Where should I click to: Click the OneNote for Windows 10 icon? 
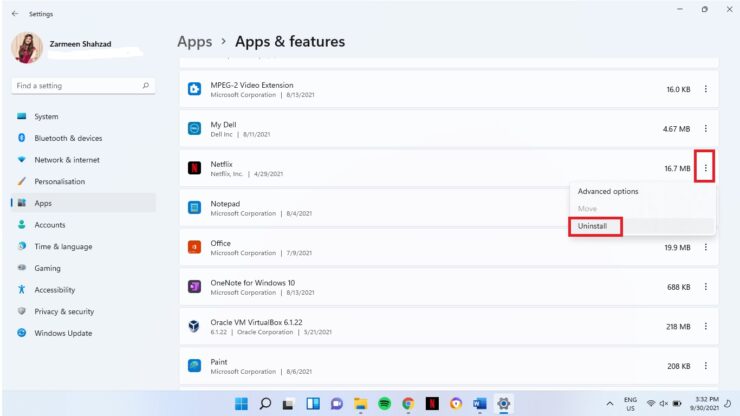click(194, 287)
